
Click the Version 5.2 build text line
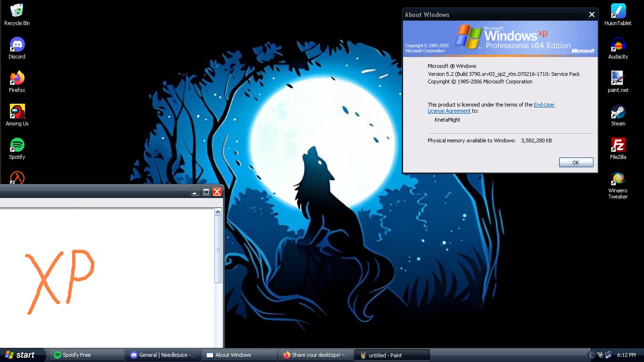point(504,74)
